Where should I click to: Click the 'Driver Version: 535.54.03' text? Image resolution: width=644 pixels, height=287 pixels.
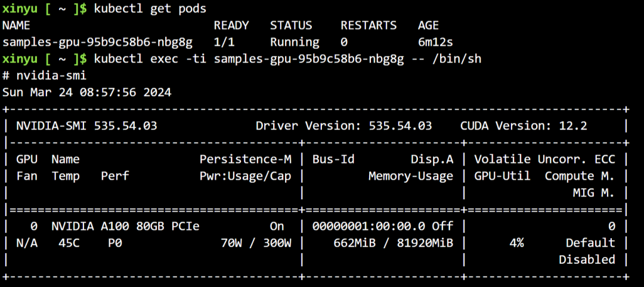click(x=343, y=126)
